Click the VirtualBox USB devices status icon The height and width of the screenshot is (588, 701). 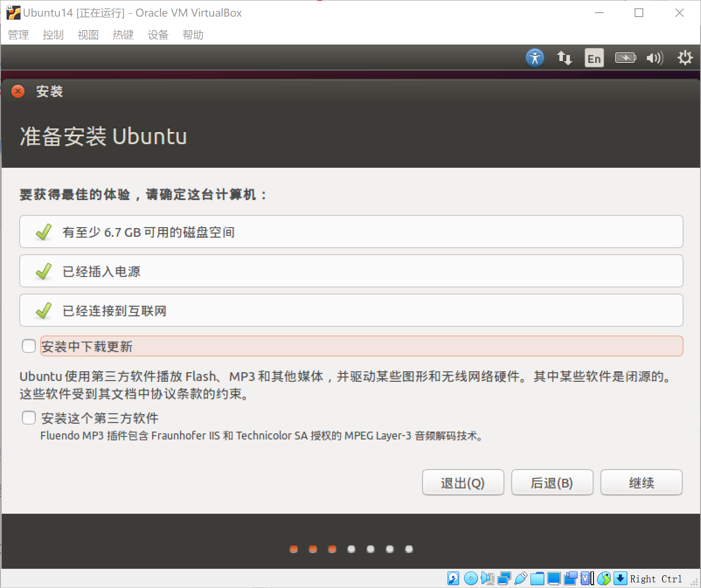(521, 578)
